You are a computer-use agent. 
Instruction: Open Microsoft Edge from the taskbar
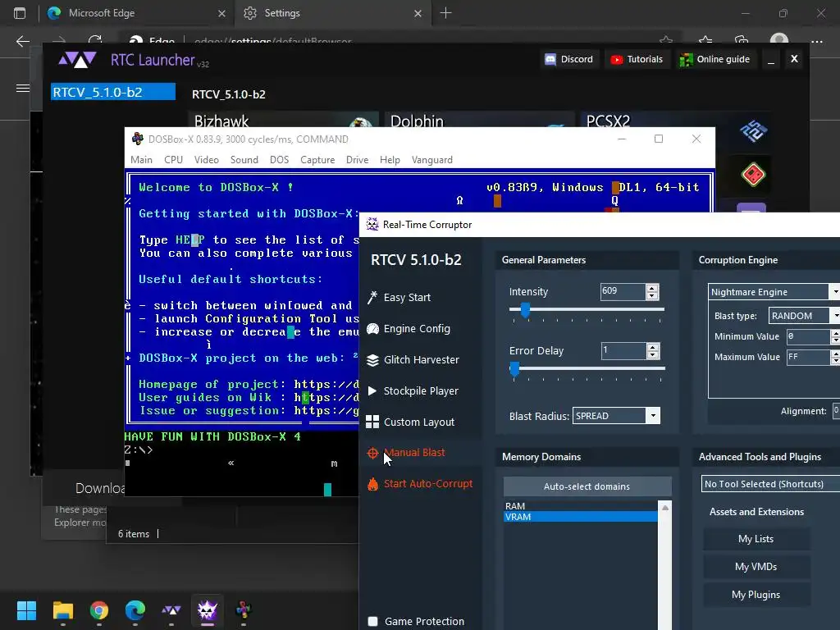(x=135, y=610)
